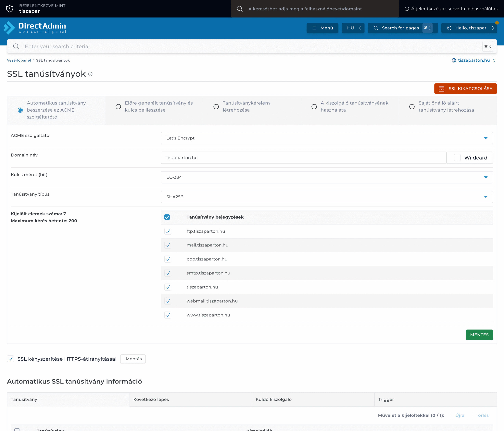Viewport: 504px width, 431px height.
Task: Enable the Wildcard checkbox
Action: click(x=457, y=158)
